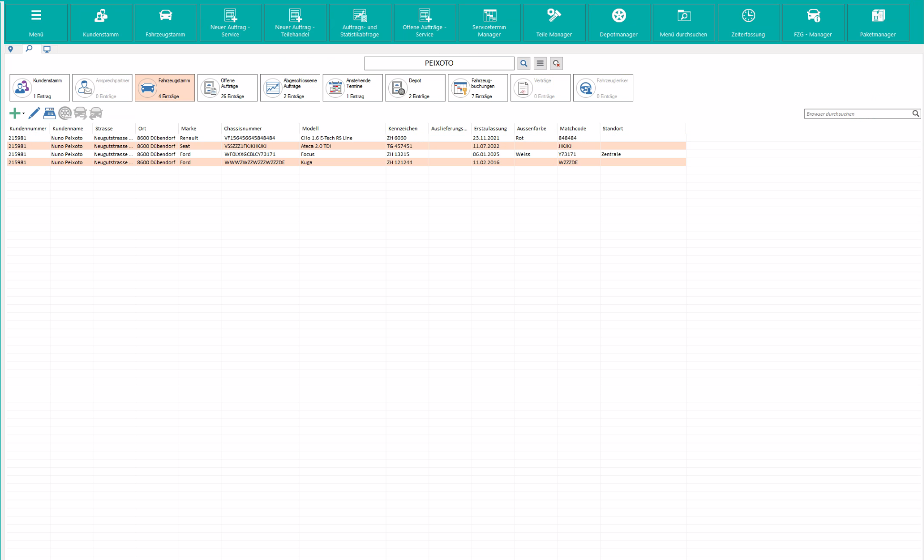Click the cash register icon

click(x=50, y=113)
